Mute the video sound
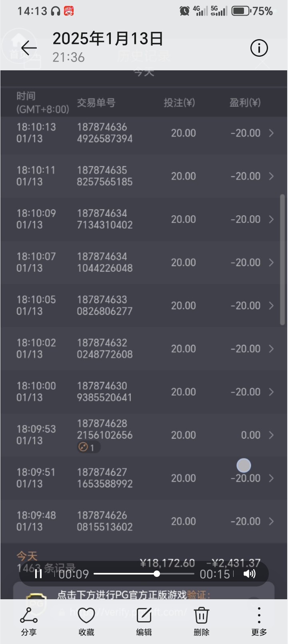 249,574
